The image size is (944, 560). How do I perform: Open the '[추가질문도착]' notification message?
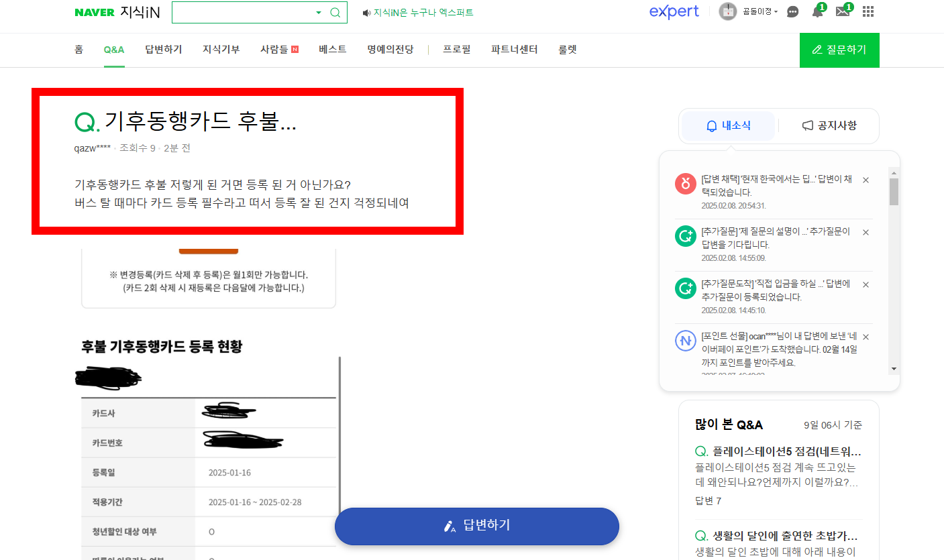[776, 290]
